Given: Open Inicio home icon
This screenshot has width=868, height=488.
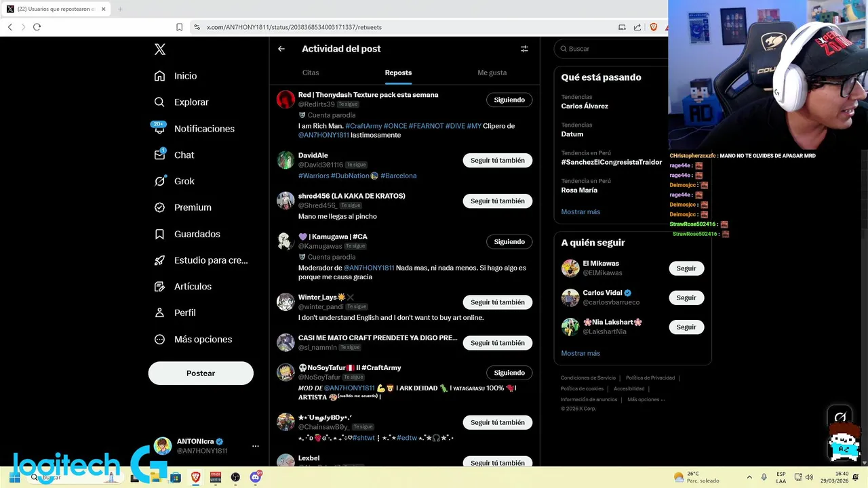Looking at the screenshot, I should 159,76.
